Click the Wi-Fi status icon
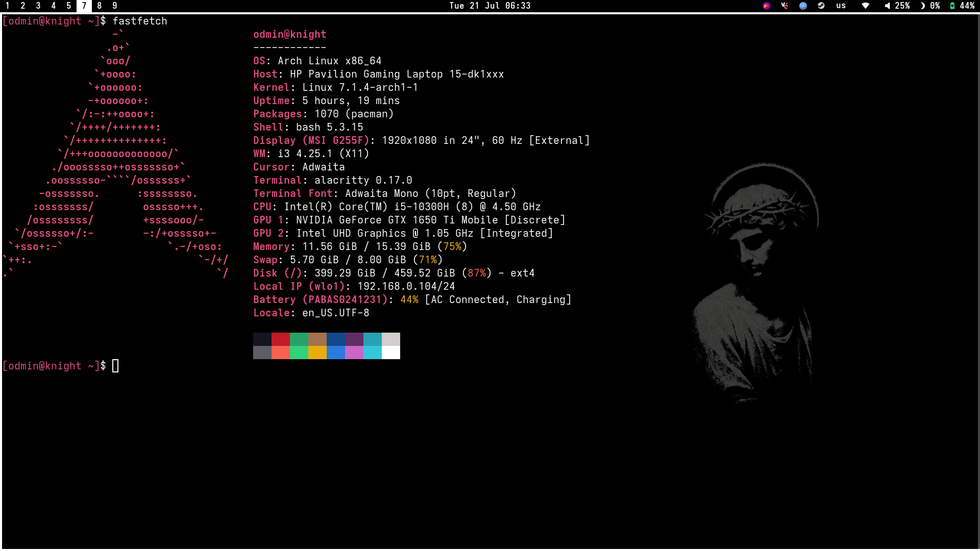 (866, 6)
